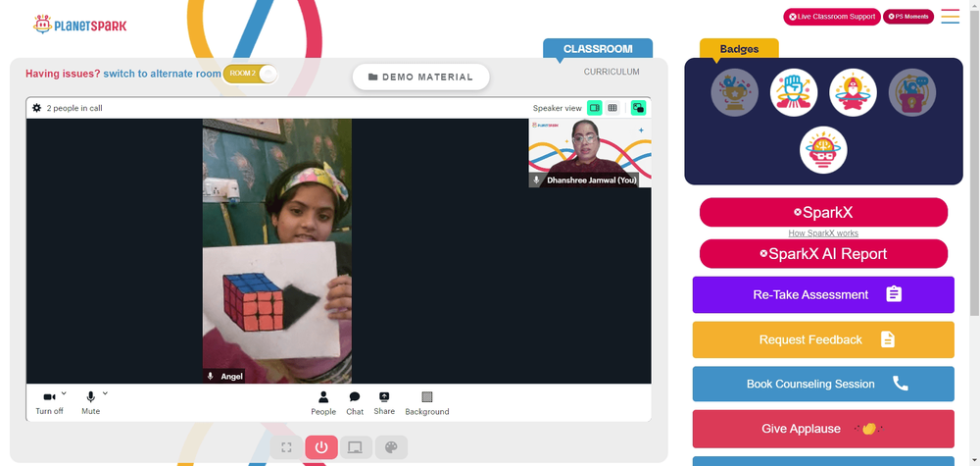The height and width of the screenshot is (466, 980).
Task: Share your screen
Action: [x=384, y=403]
